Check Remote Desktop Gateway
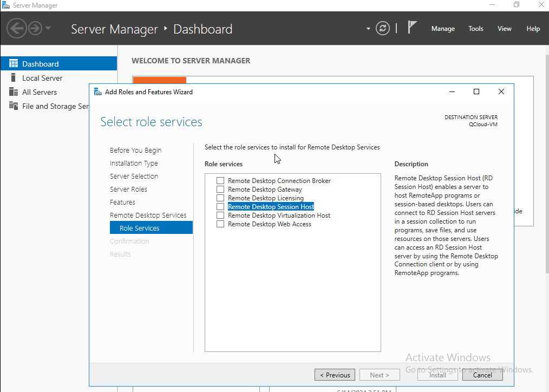The width and height of the screenshot is (549, 392). (x=220, y=190)
